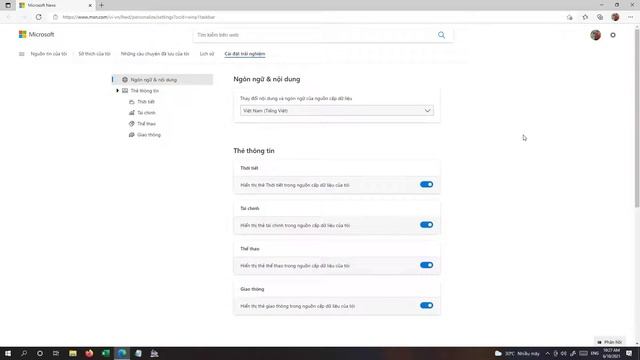Toggle off the Thời tiết card switch

pos(427,184)
